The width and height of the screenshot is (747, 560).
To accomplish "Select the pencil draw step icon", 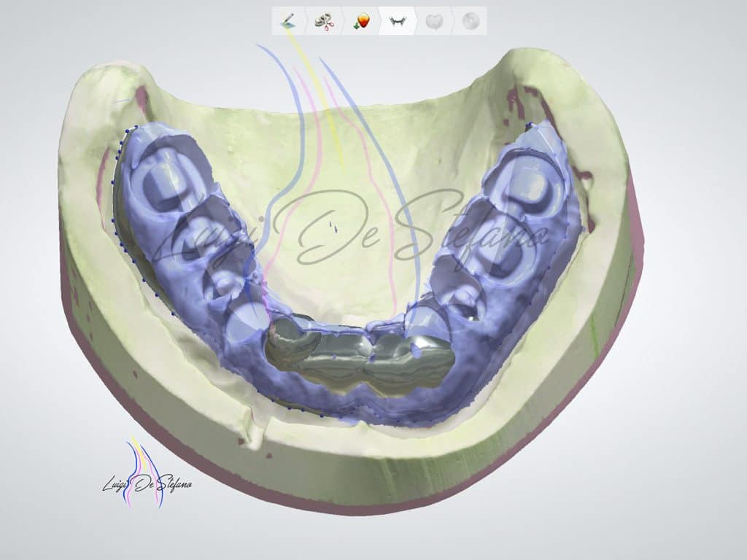I will [289, 21].
